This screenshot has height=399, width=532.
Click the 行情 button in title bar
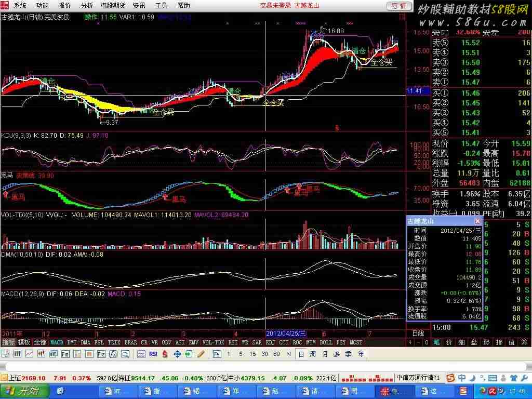(x=400, y=6)
